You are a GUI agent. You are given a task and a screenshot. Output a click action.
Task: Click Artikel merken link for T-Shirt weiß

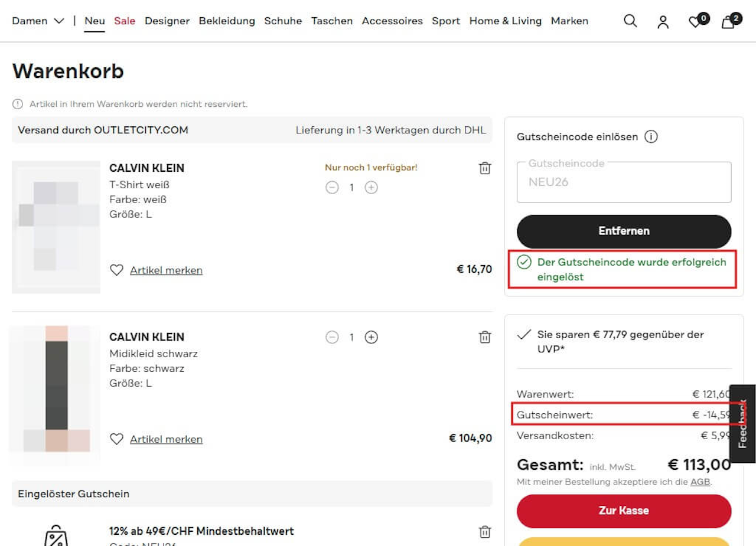pos(166,270)
